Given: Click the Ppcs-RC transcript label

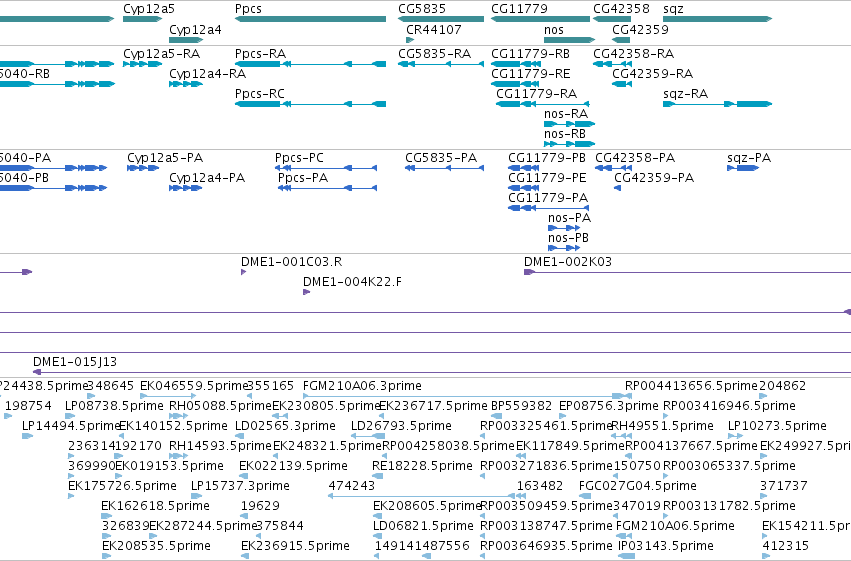Looking at the screenshot, I should (259, 94).
